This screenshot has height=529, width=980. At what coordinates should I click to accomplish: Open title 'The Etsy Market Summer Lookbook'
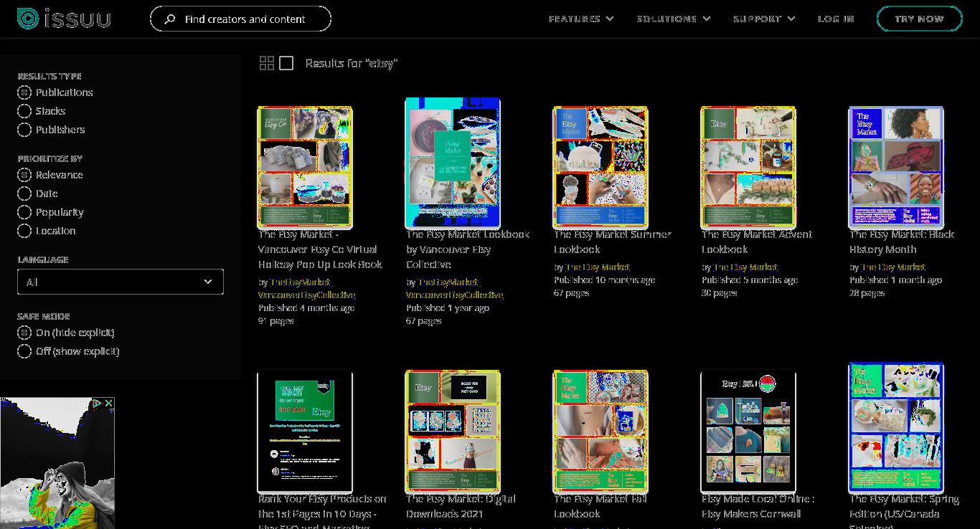point(613,242)
